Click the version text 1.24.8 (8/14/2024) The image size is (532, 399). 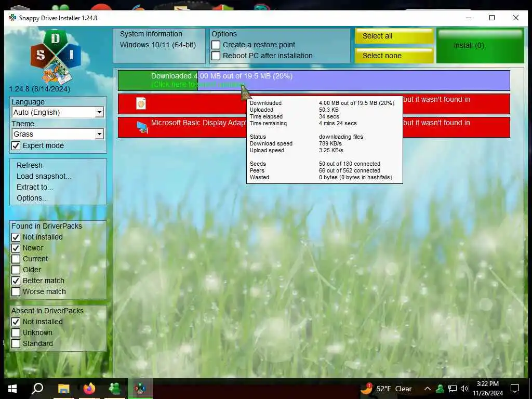[39, 89]
